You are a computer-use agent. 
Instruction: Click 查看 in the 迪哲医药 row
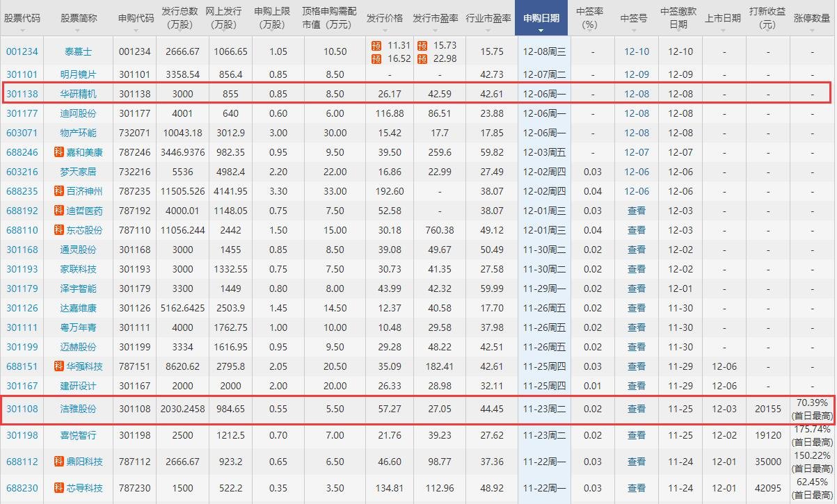[637, 211]
